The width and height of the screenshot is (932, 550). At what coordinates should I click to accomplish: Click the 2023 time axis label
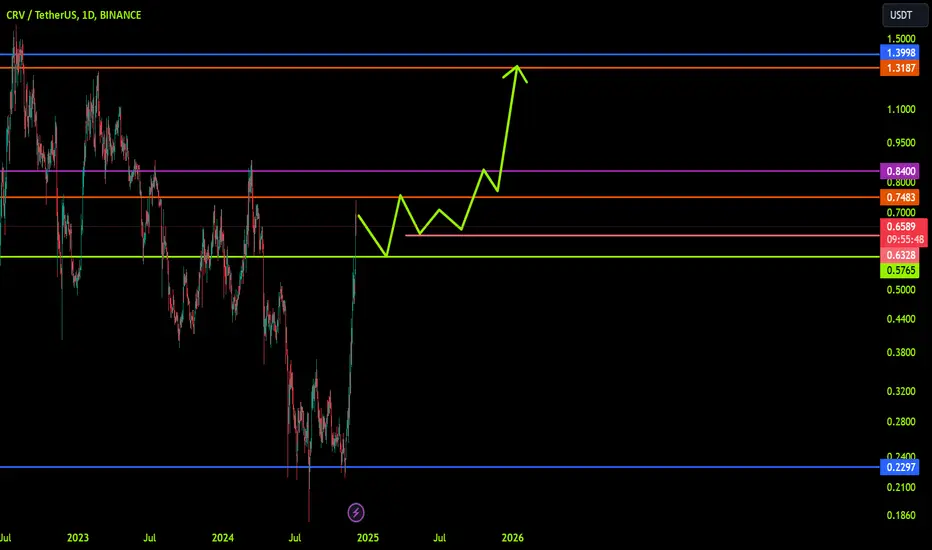[78, 538]
